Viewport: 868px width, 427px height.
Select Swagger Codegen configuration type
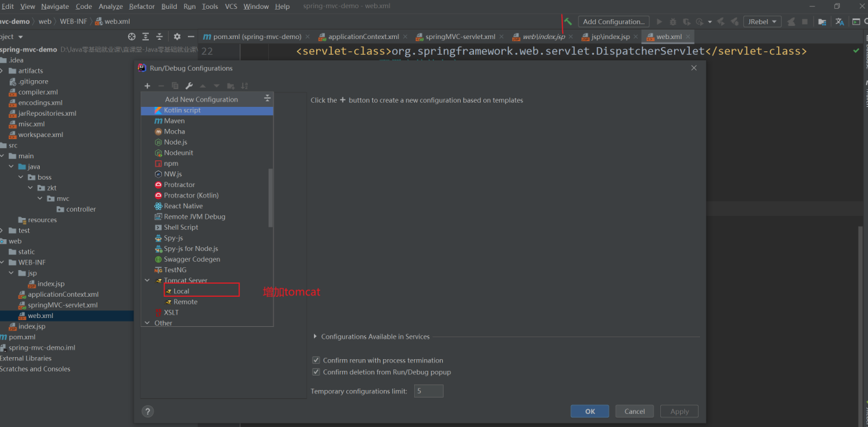tap(207, 259)
